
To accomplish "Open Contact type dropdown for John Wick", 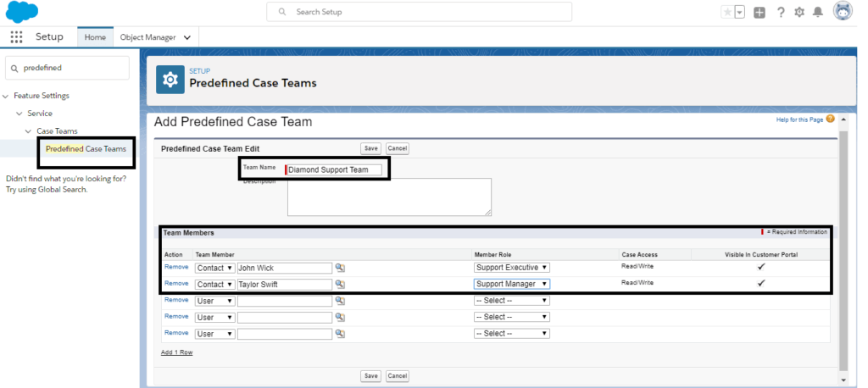I will coord(214,267).
